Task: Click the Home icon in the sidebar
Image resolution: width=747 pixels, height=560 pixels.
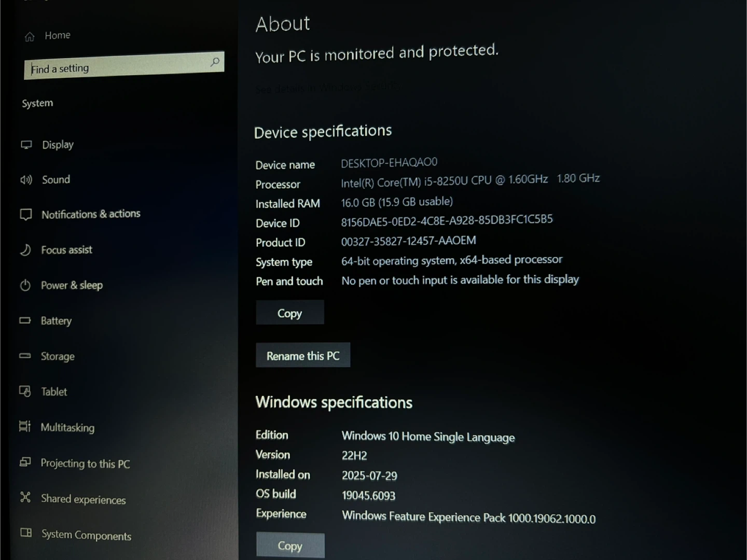Action: (x=30, y=36)
